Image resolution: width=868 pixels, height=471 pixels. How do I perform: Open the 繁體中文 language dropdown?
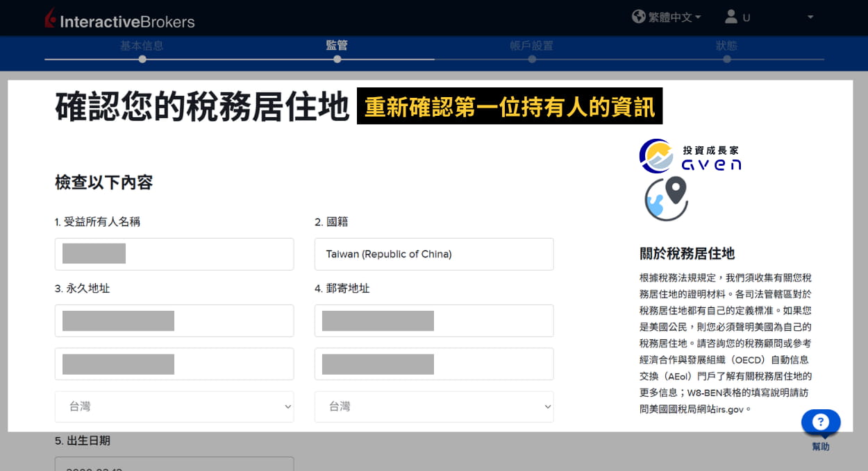pos(674,17)
